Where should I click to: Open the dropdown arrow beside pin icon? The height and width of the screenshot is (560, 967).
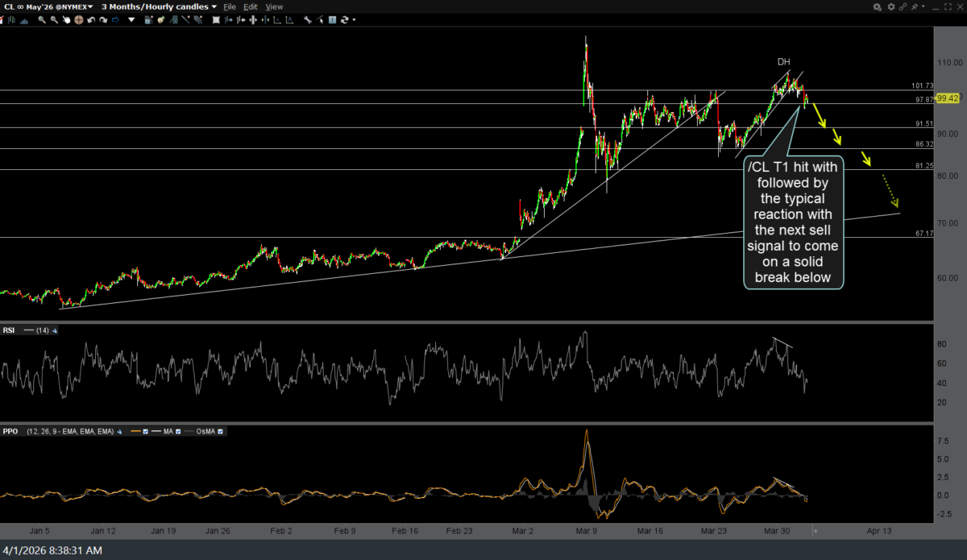tap(923, 6)
